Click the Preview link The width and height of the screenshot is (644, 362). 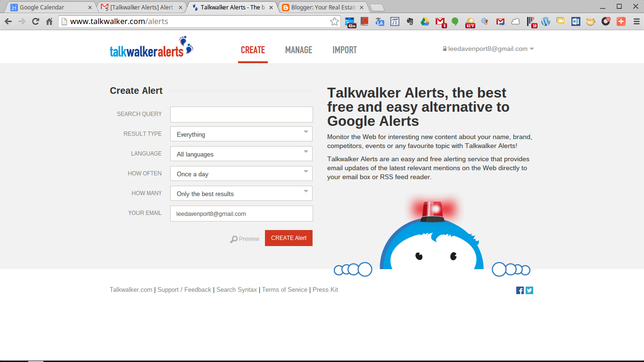[x=245, y=239]
